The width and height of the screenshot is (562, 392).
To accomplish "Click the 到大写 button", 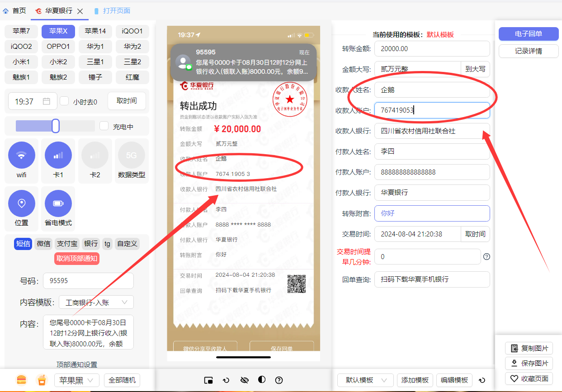I will 475,69.
